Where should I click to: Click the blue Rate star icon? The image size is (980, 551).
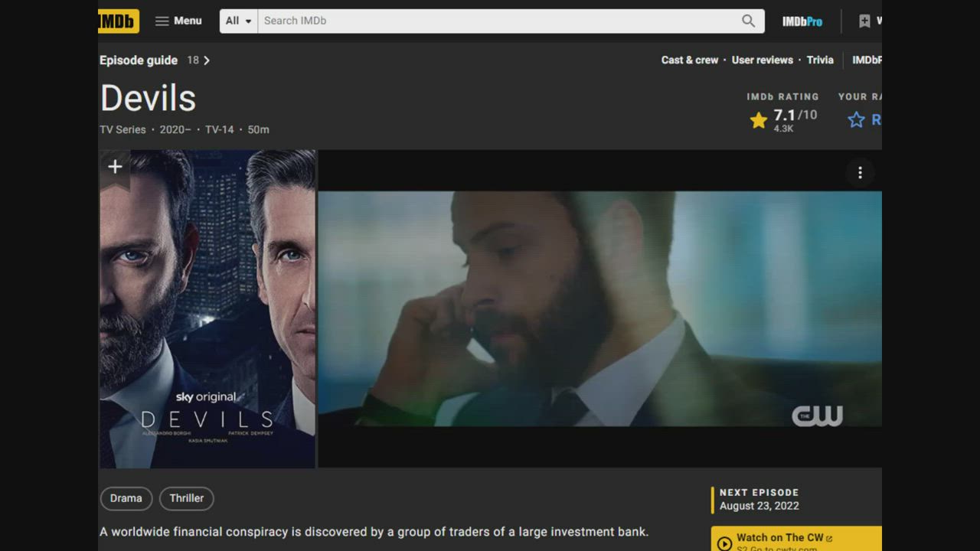[856, 120]
